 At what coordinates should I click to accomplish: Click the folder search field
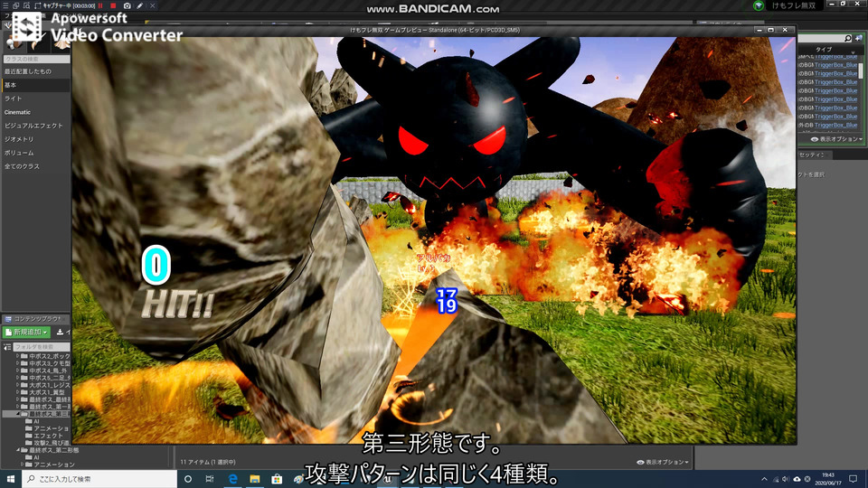click(x=42, y=347)
